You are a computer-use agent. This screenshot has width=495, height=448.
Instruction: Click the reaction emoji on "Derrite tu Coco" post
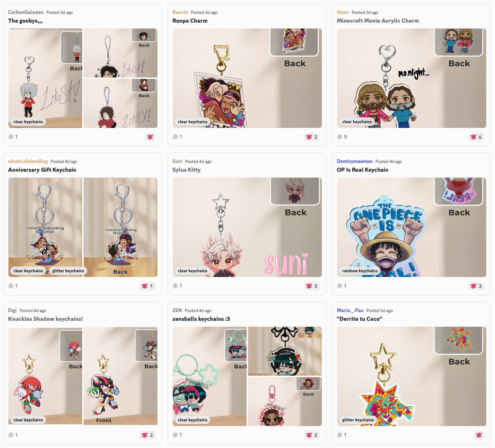point(479,435)
